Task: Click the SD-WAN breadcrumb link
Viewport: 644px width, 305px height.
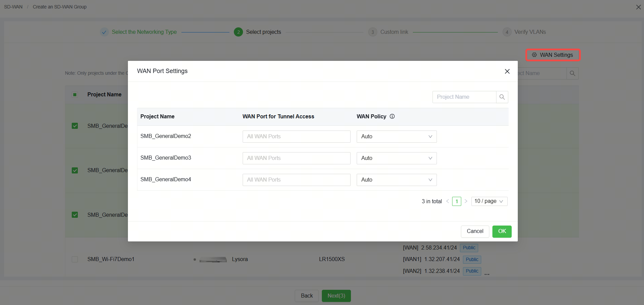Action: (13, 7)
